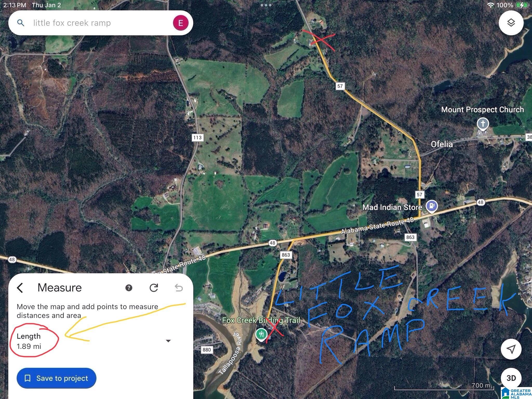
Task: Open the Fox Creek Birding Trail marker
Action: pyautogui.click(x=261, y=335)
